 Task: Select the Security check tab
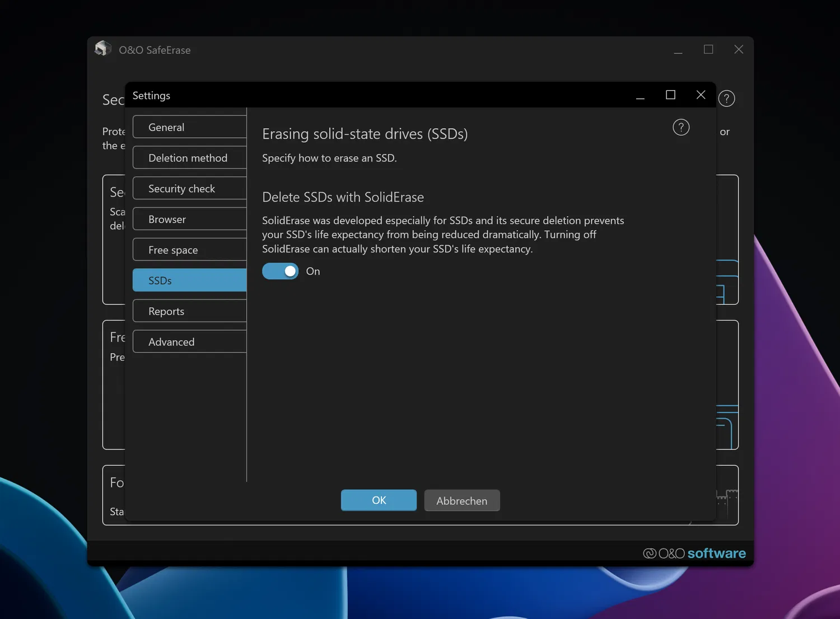tap(189, 189)
